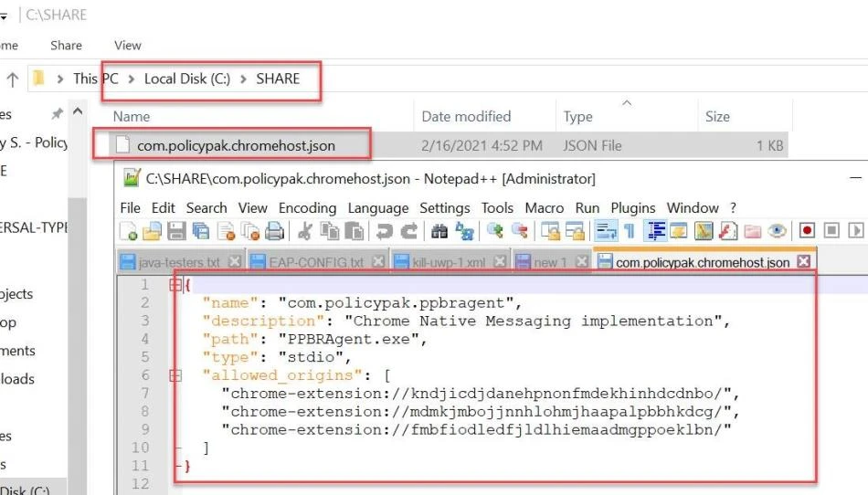
Task: Click the Zoom In magnifier icon
Action: (x=495, y=231)
